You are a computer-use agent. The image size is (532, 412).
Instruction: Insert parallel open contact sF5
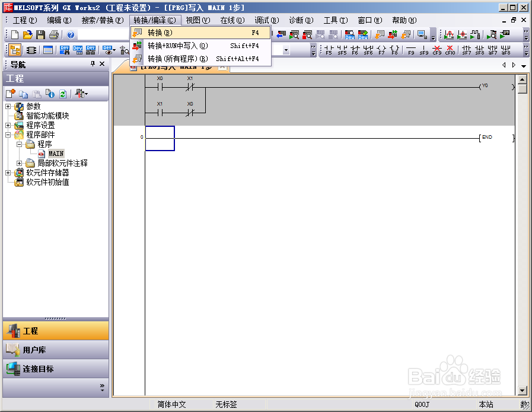click(342, 50)
